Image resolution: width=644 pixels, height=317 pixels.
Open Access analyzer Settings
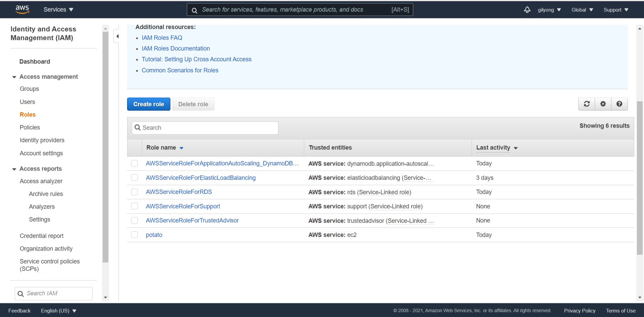[x=40, y=219]
